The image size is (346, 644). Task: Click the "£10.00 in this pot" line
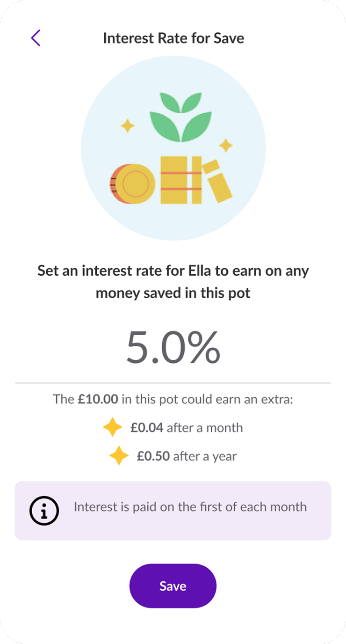[x=173, y=400]
